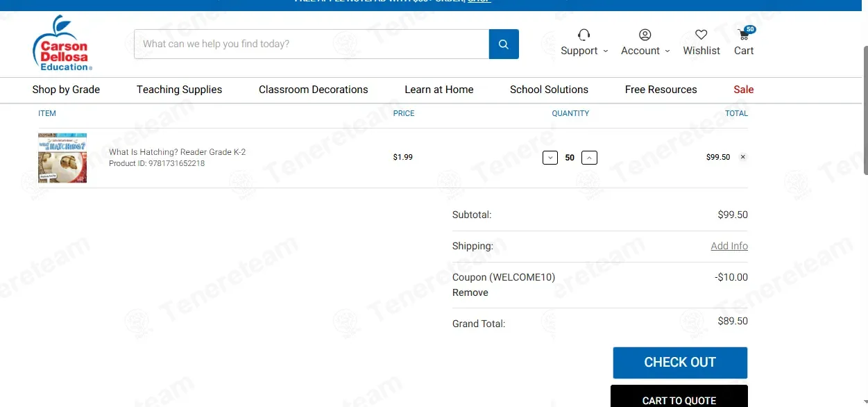This screenshot has height=407, width=868.
Task: Open the Wishlist heart icon
Action: (x=701, y=35)
